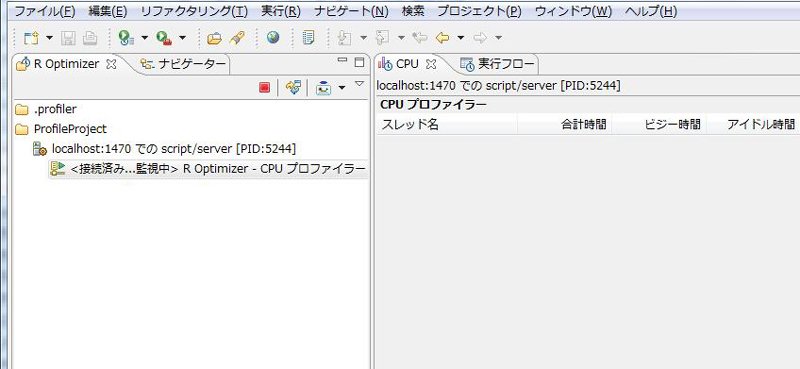Click the Last Edit Location icon

[x=419, y=37]
